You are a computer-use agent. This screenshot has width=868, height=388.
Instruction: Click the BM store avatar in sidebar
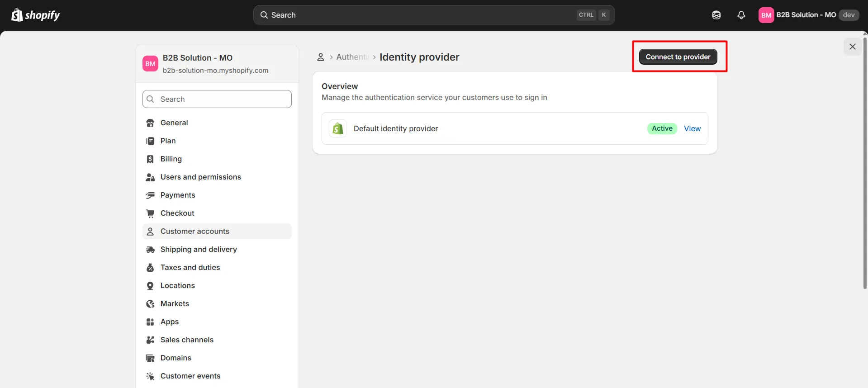[150, 64]
